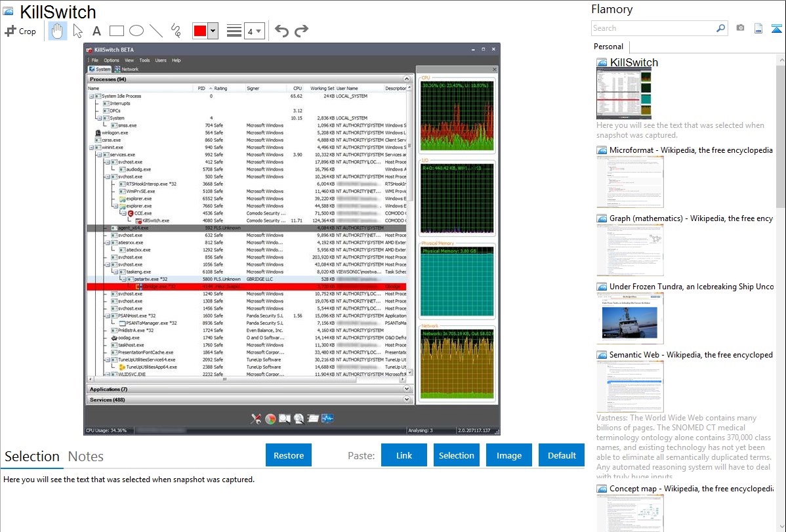Select the ellipse drawing tool

pos(136,31)
